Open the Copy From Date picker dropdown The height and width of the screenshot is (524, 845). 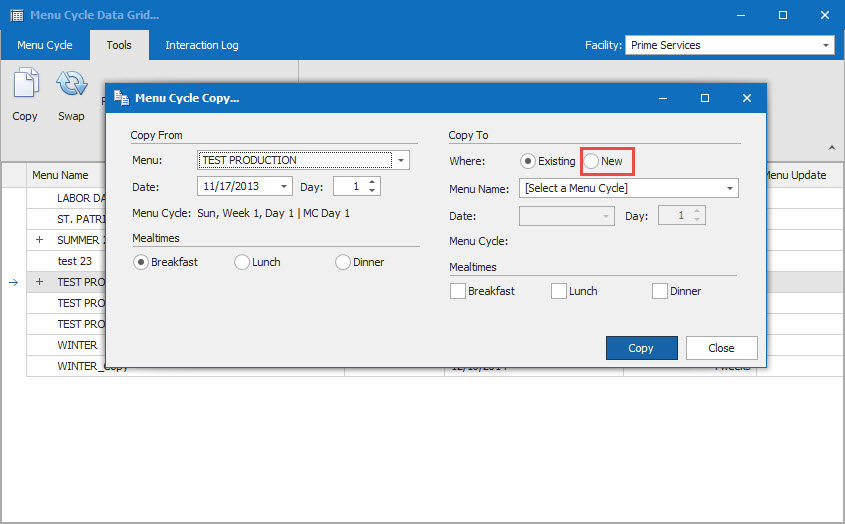pyautogui.click(x=283, y=187)
